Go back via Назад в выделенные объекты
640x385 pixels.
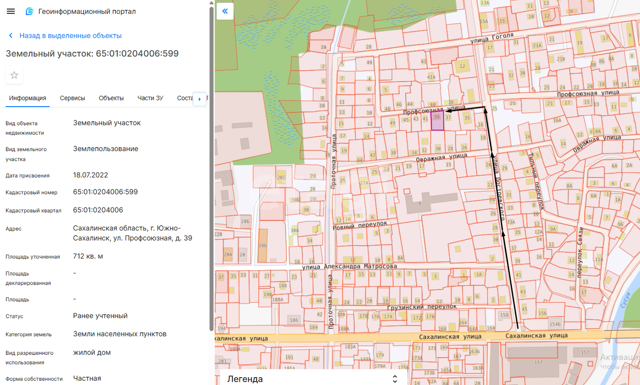[x=71, y=36]
